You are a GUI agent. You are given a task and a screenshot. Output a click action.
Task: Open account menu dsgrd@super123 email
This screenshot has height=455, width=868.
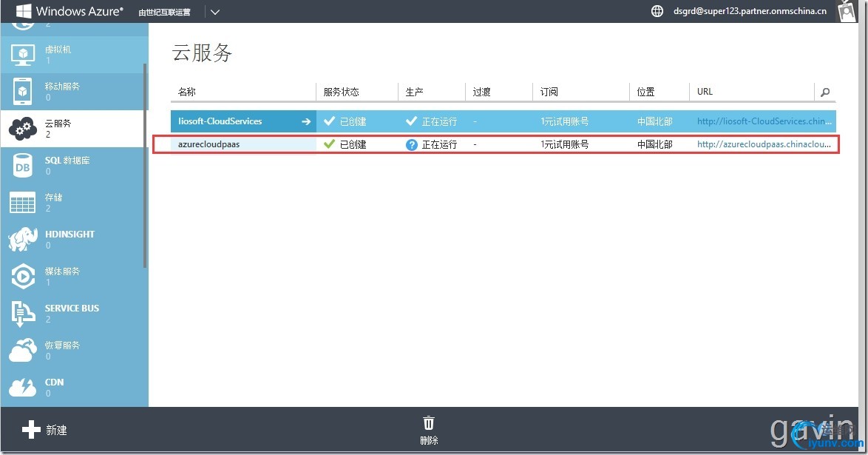[x=750, y=11]
